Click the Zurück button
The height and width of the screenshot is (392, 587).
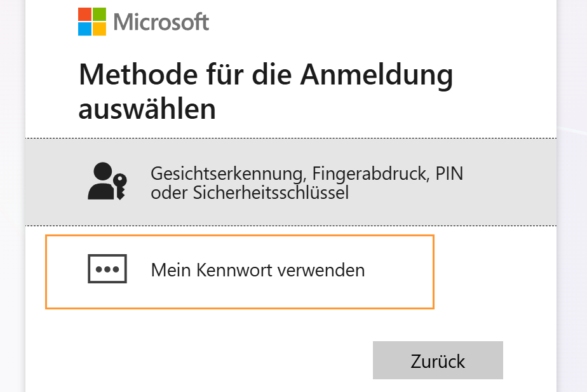[x=437, y=360]
